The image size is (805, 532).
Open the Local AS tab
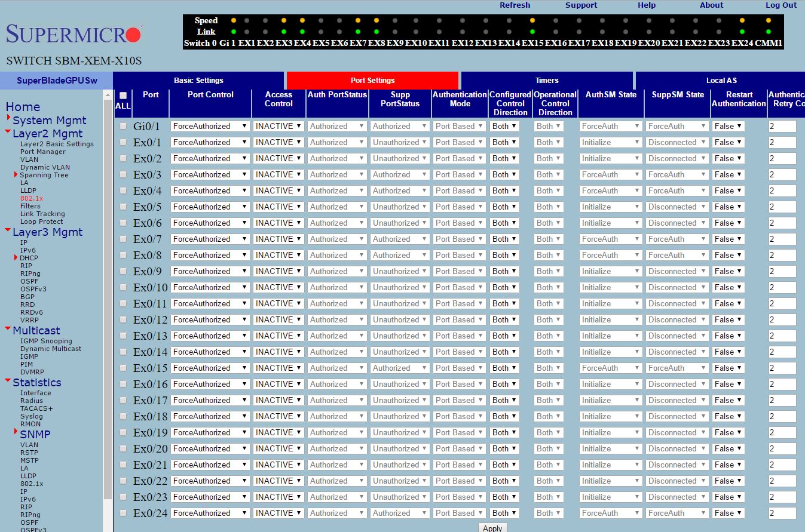tap(721, 80)
